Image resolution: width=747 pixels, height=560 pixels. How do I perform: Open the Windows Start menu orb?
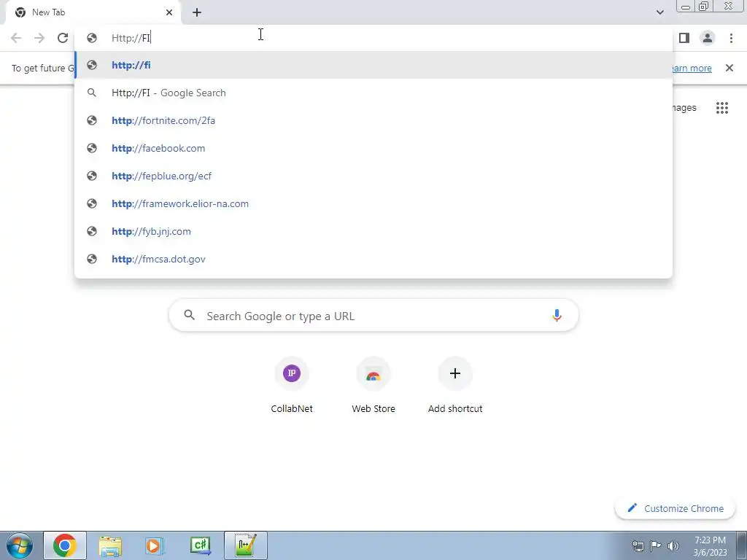click(19, 545)
